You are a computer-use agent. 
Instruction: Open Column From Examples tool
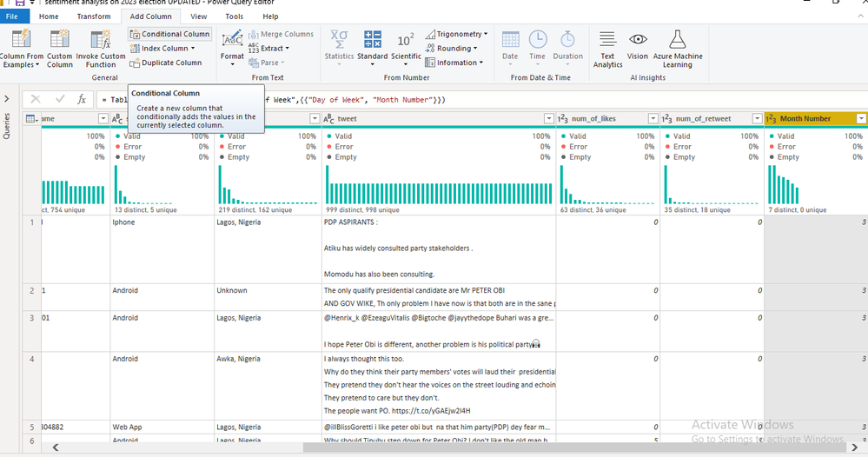[x=21, y=49]
